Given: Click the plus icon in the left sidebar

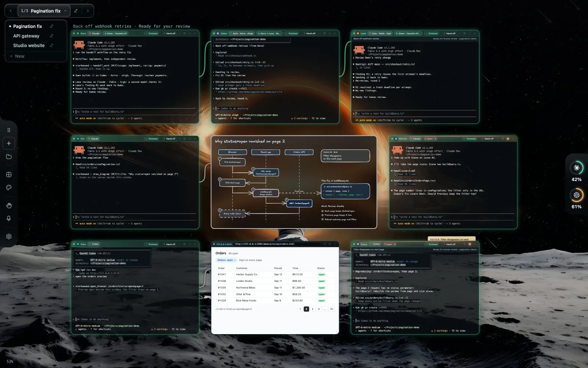Looking at the screenshot, I should [x=9, y=144].
